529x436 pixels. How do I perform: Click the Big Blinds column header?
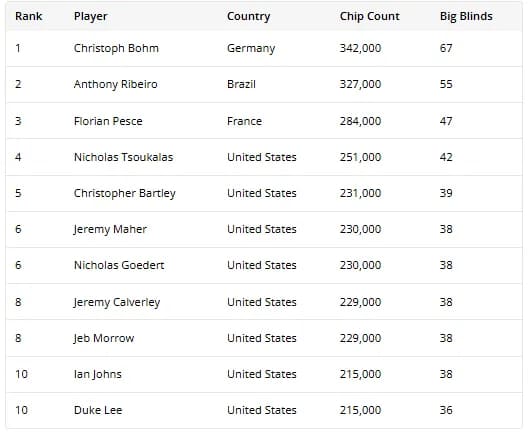(466, 17)
